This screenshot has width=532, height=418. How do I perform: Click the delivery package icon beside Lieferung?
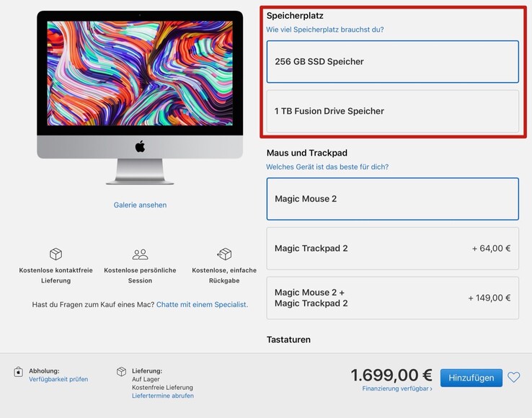tap(121, 372)
